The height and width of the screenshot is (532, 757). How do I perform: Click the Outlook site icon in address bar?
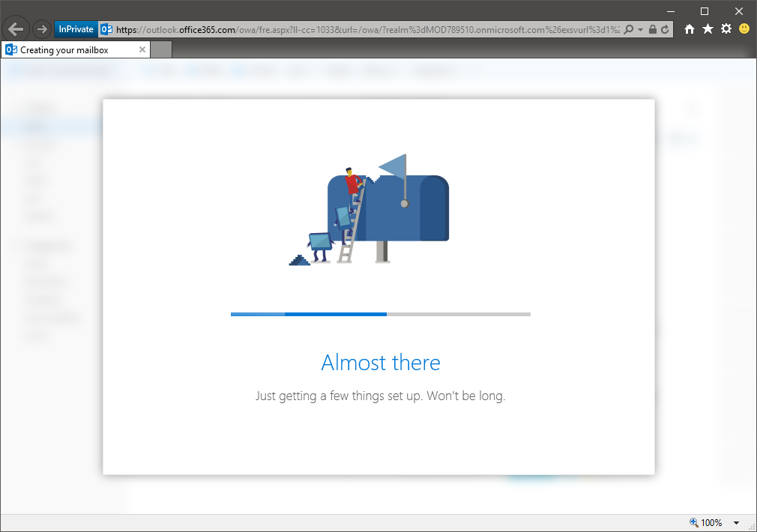tap(106, 29)
